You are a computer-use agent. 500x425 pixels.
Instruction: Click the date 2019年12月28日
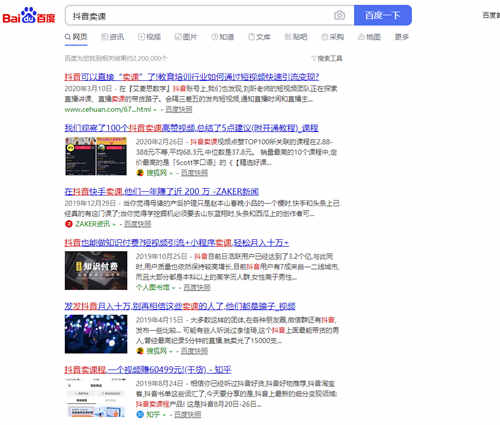click(x=90, y=203)
